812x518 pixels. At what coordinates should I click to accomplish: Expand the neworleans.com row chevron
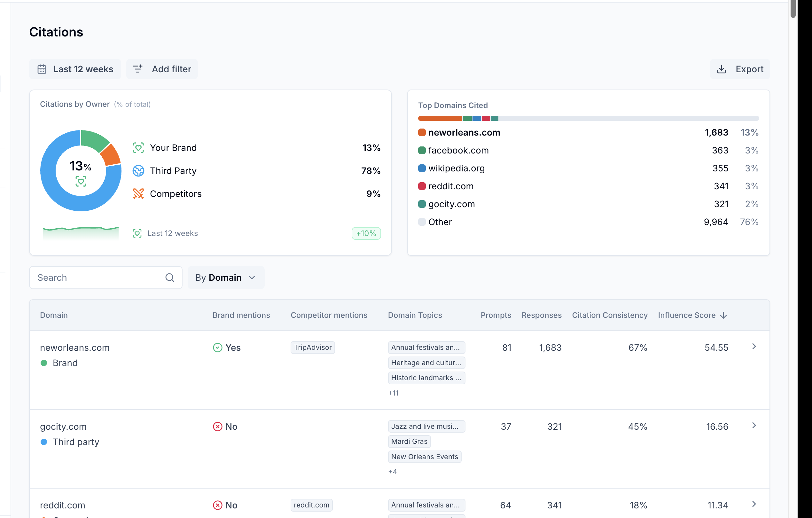pos(754,346)
